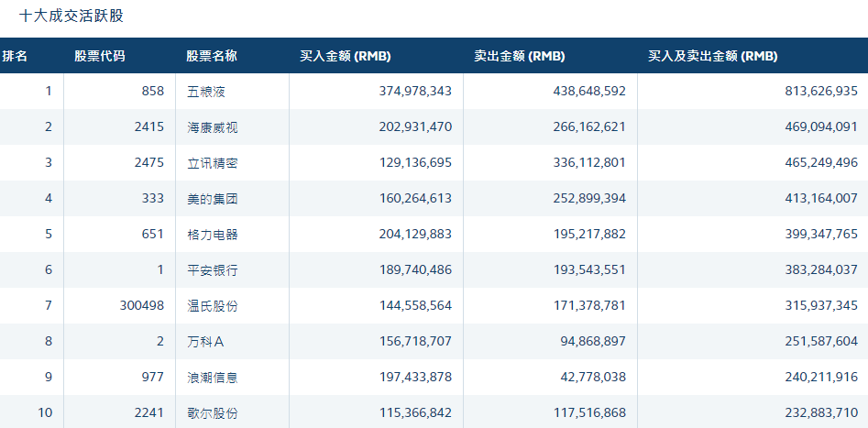Click sell amount 193,543,551
Viewport: 868px width, 428px height.
(589, 270)
